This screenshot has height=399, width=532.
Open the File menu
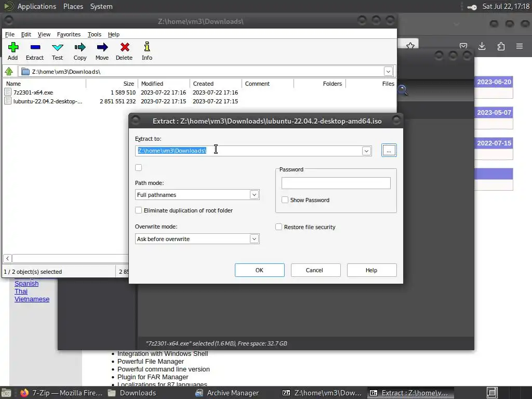pyautogui.click(x=10, y=34)
